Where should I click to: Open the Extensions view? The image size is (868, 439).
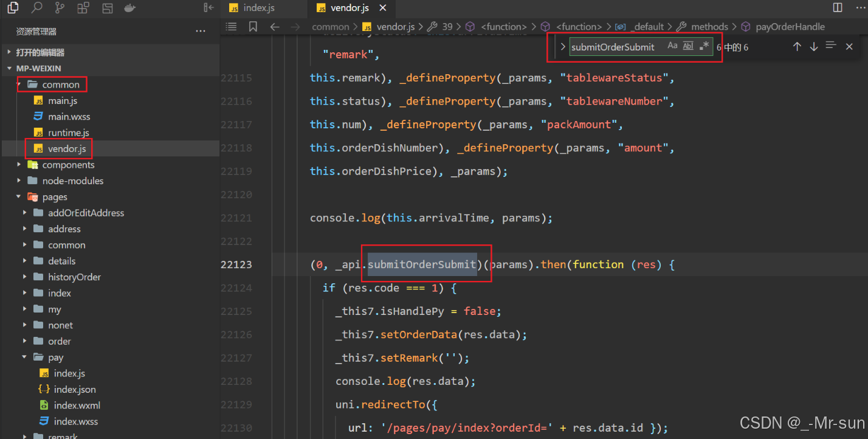point(84,8)
